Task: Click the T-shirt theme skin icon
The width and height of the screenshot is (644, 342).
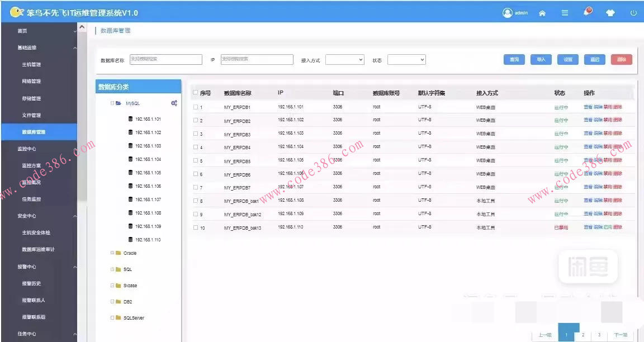Action: pos(610,13)
